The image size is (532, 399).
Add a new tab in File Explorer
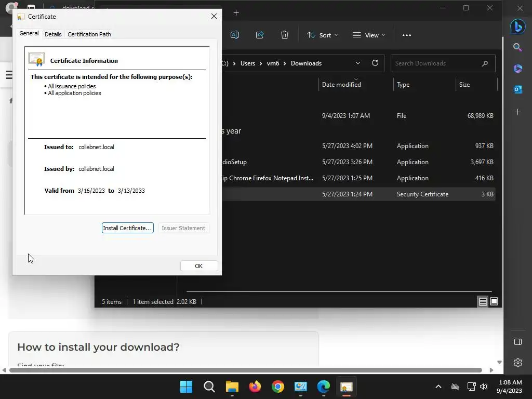pos(236,13)
